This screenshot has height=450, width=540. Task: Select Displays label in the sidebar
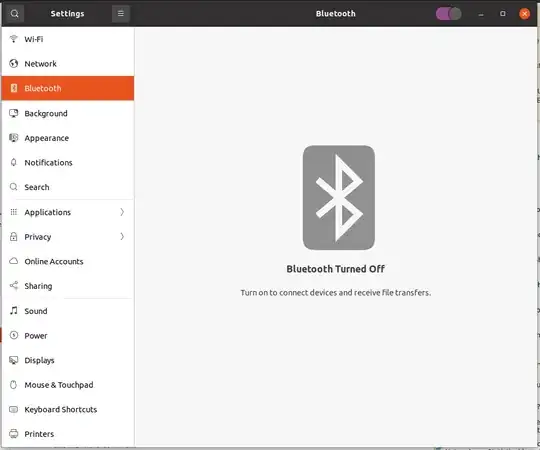[39, 360]
